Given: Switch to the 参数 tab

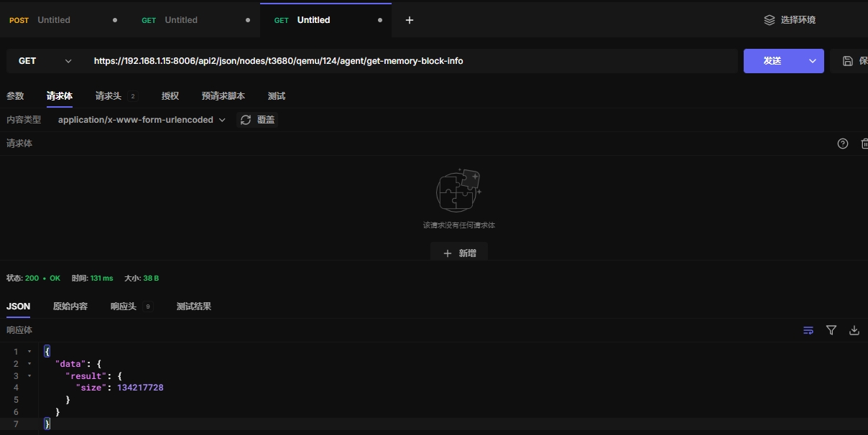Looking at the screenshot, I should pyautogui.click(x=15, y=96).
